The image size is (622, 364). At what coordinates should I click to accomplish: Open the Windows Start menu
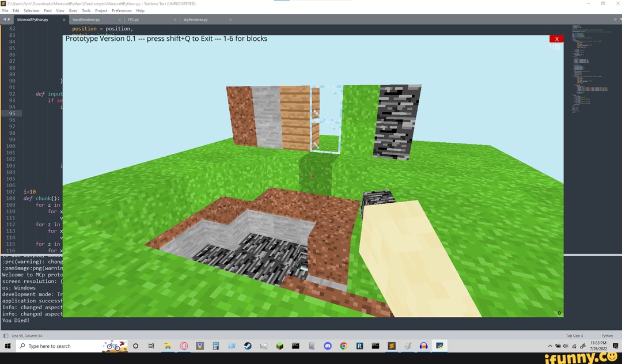7,346
